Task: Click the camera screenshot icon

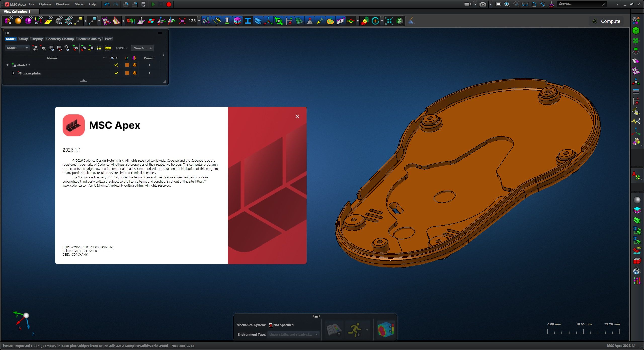Action: coord(482,4)
